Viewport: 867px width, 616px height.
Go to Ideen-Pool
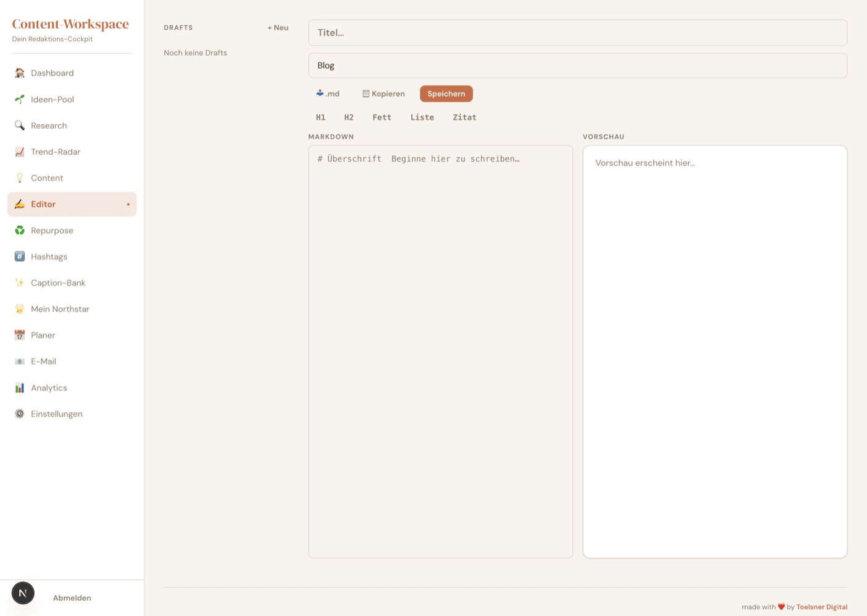point(72,99)
